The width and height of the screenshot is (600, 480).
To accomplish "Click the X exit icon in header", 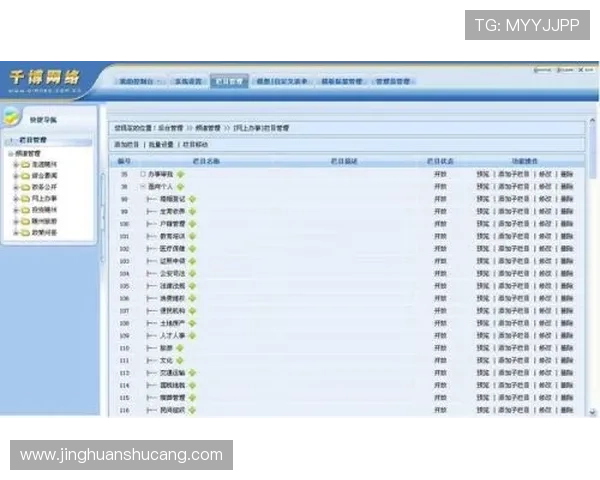I will tap(580, 70).
